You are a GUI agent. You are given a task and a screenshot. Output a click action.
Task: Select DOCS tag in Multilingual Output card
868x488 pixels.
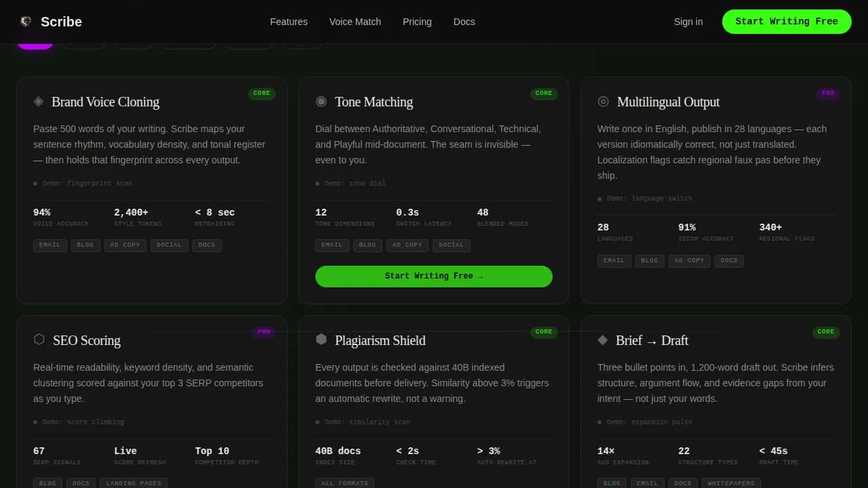point(730,261)
